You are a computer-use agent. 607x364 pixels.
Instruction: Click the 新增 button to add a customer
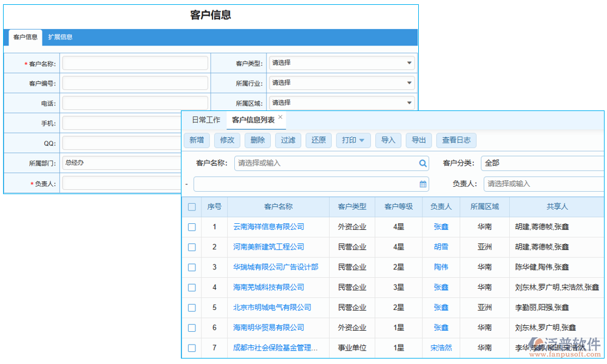[x=197, y=140]
